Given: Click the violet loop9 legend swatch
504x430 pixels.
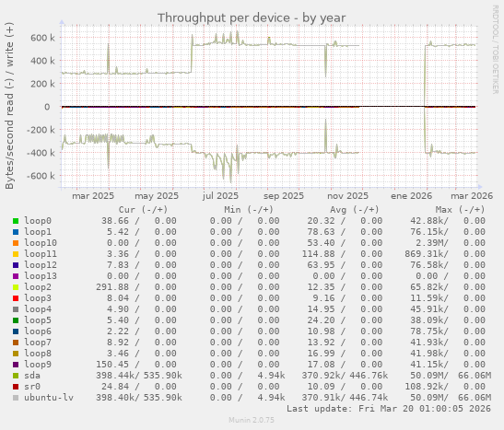Looking at the screenshot, I should pos(16,365).
